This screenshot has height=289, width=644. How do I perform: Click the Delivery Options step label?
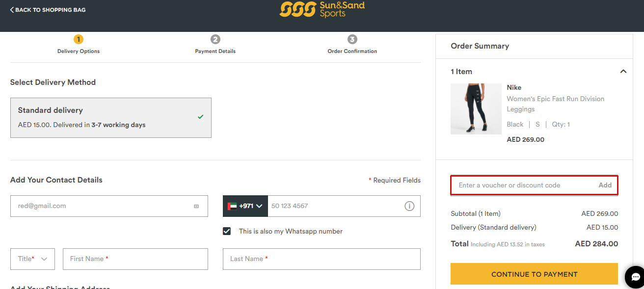[x=79, y=51]
